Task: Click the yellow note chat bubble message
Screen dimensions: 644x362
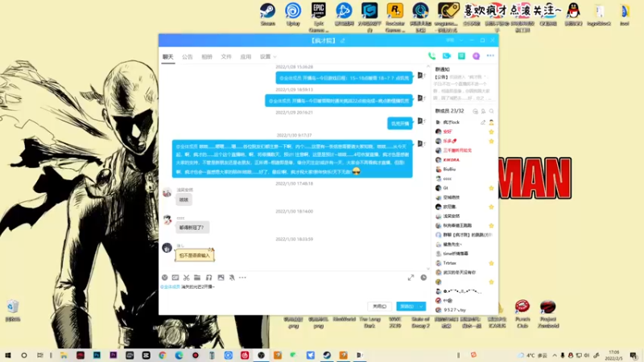Action: 195,255
